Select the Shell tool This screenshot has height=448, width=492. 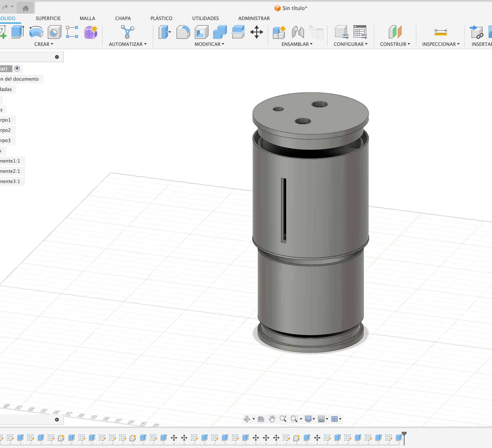point(202,32)
